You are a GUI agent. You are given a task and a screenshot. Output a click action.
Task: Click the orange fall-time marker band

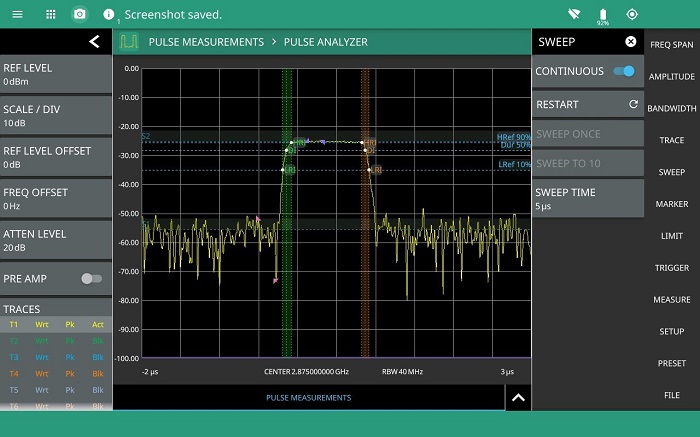[365, 213]
